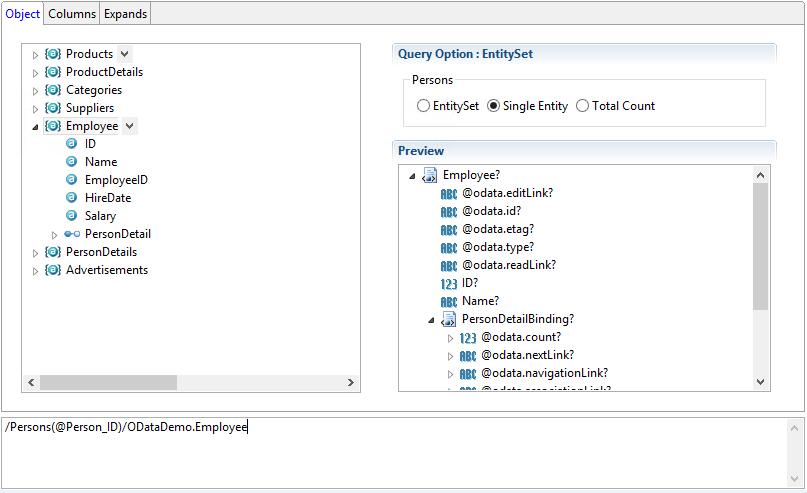Collapse the Employee tree node
Image resolution: width=807 pixels, height=493 pixels.
point(36,127)
